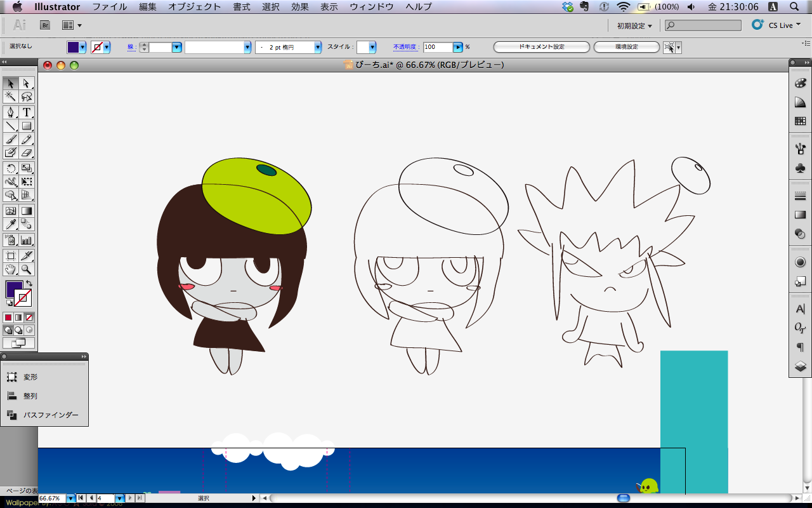Image resolution: width=812 pixels, height=508 pixels.
Task: Open the Brushes panel from the dock
Action: pyautogui.click(x=800, y=150)
